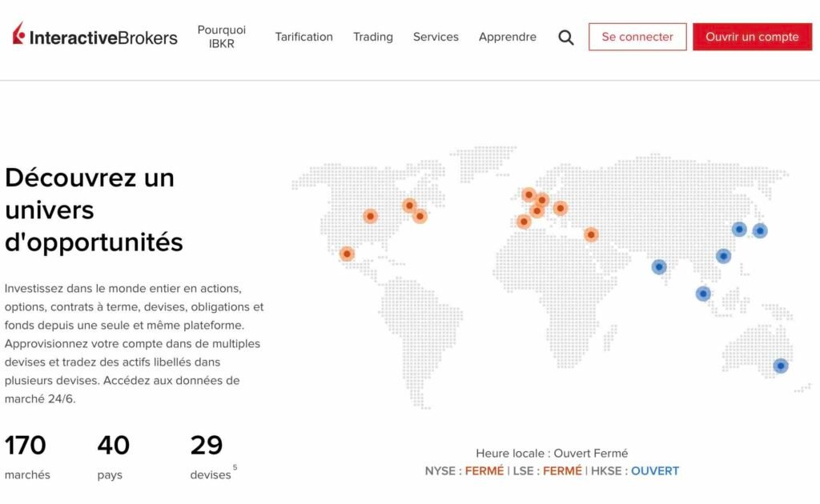
Task: Click the 'Heure locale : Ouvert Fermé' legend
Action: [552, 454]
